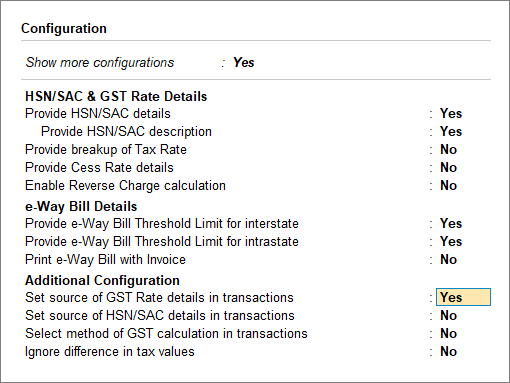
Task: Toggle e-Way Bill Threshold interstate value
Action: tap(451, 223)
